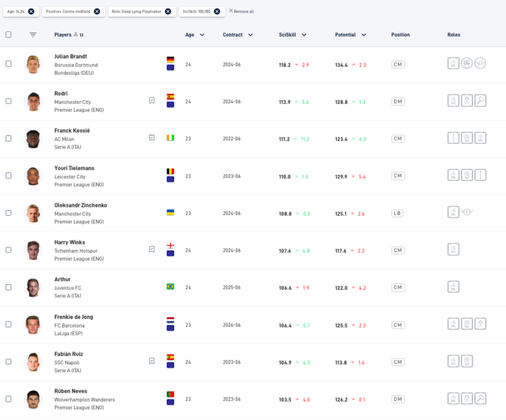Select Julian Brandt row checkbox
This screenshot has height=420, width=506.
(8, 64)
